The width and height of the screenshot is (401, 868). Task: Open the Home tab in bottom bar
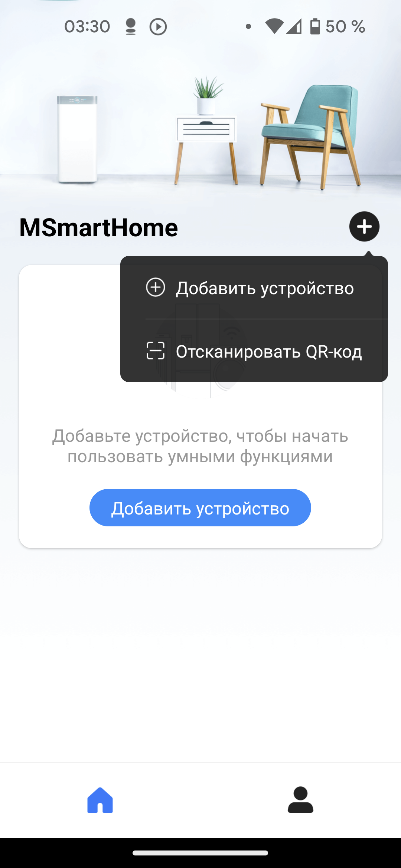click(x=100, y=800)
